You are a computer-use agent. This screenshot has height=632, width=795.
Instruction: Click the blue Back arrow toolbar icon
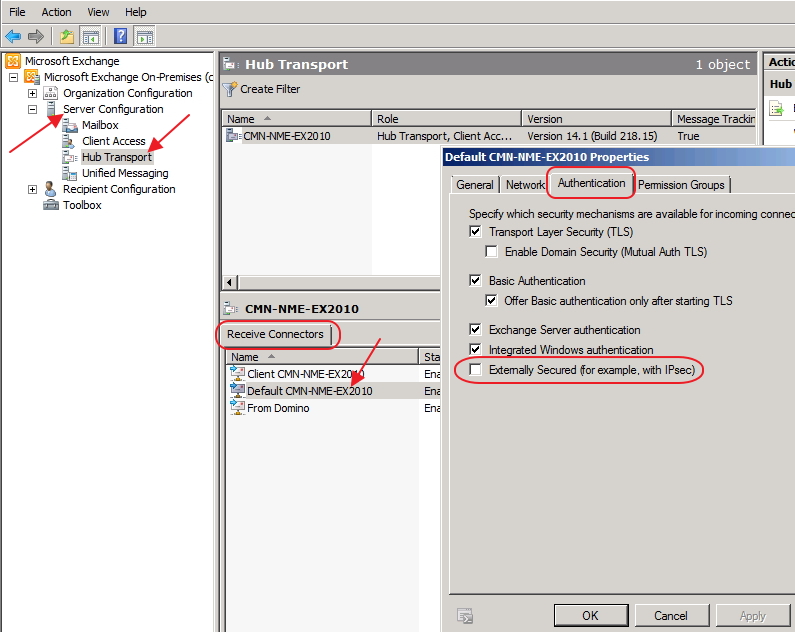(x=13, y=36)
